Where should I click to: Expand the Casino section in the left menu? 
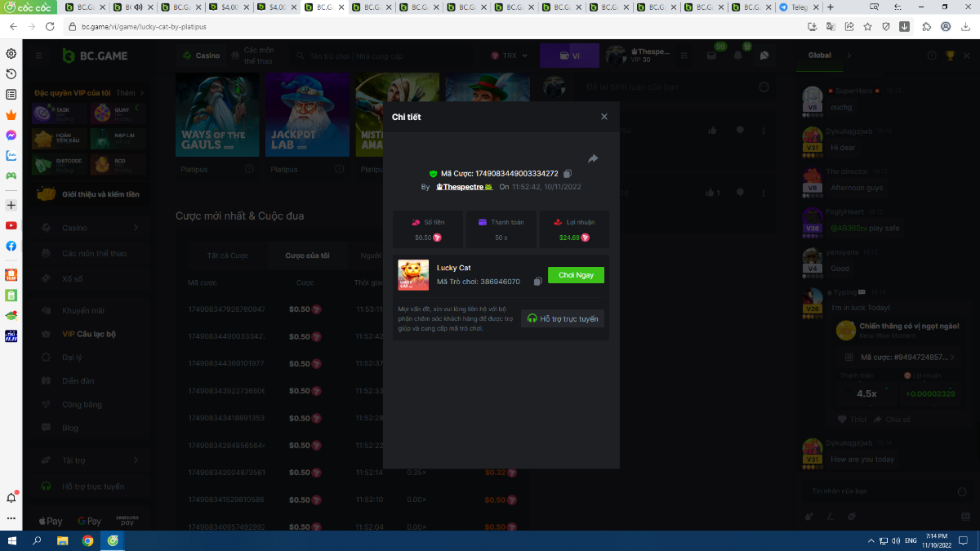136,228
